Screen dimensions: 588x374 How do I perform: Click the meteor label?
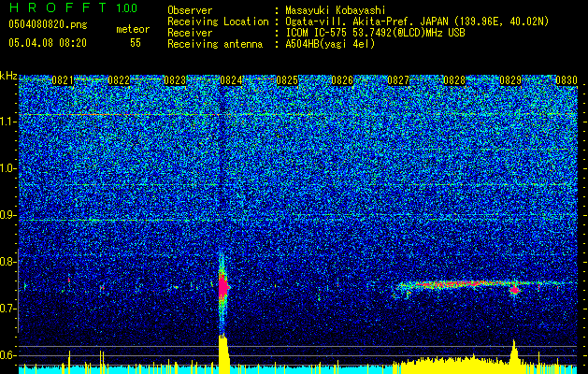[x=133, y=29]
